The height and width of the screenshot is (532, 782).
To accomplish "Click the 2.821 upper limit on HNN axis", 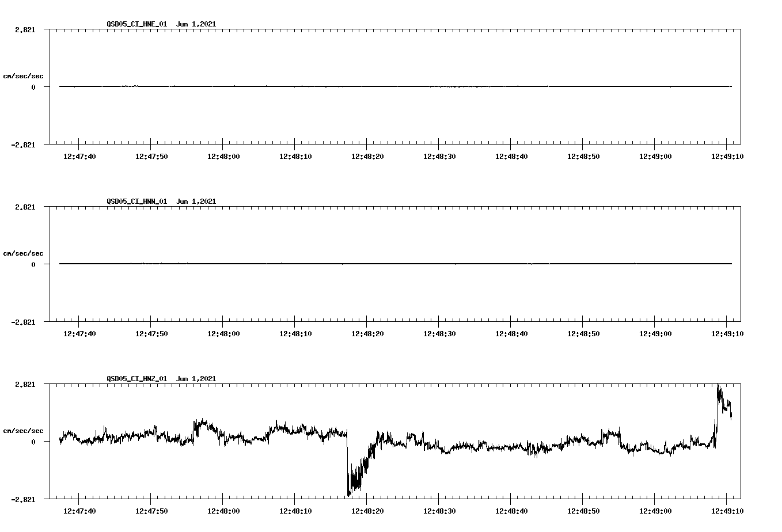I will pyautogui.click(x=25, y=207).
